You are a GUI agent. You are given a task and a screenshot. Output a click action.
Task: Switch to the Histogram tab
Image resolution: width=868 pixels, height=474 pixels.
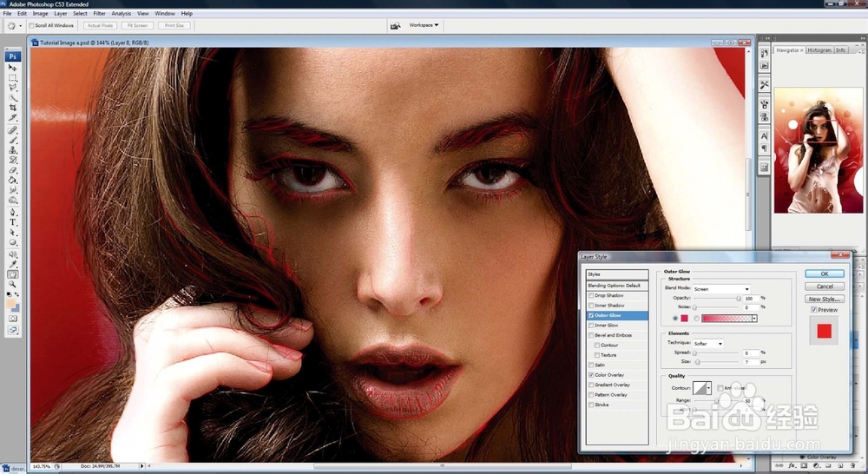(x=819, y=49)
